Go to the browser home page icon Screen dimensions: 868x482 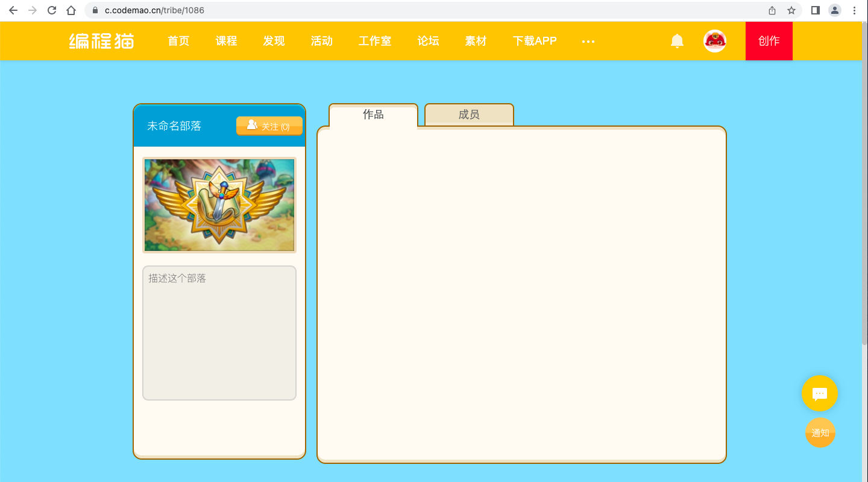click(71, 10)
